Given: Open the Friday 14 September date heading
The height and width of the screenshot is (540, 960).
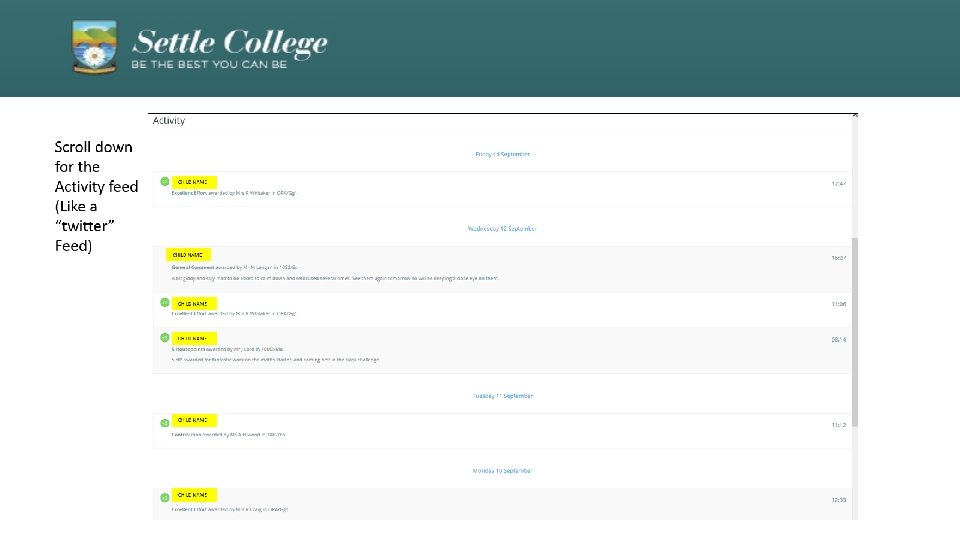Looking at the screenshot, I should 503,154.
